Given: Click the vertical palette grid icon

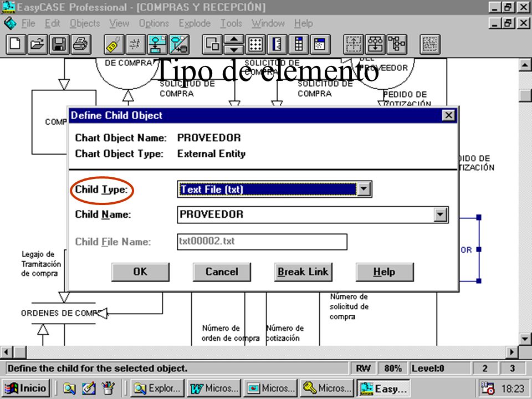Looking at the screenshot, I should pyautogui.click(x=299, y=44).
